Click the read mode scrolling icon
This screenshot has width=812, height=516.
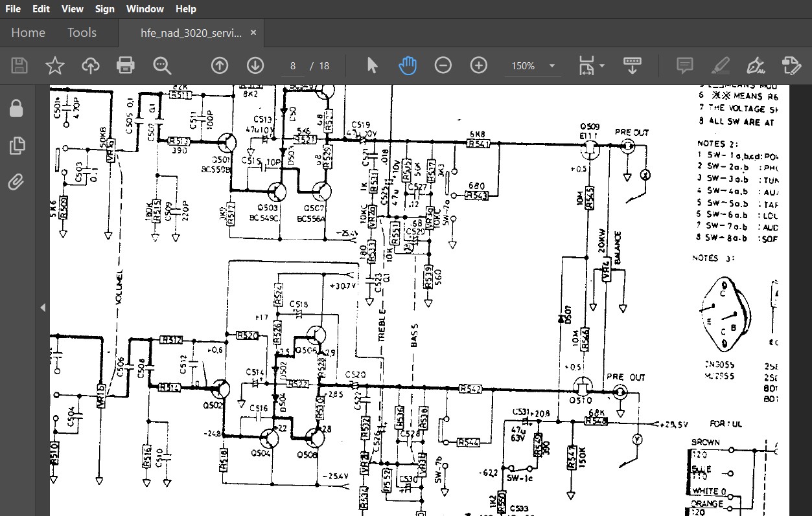tap(632, 65)
